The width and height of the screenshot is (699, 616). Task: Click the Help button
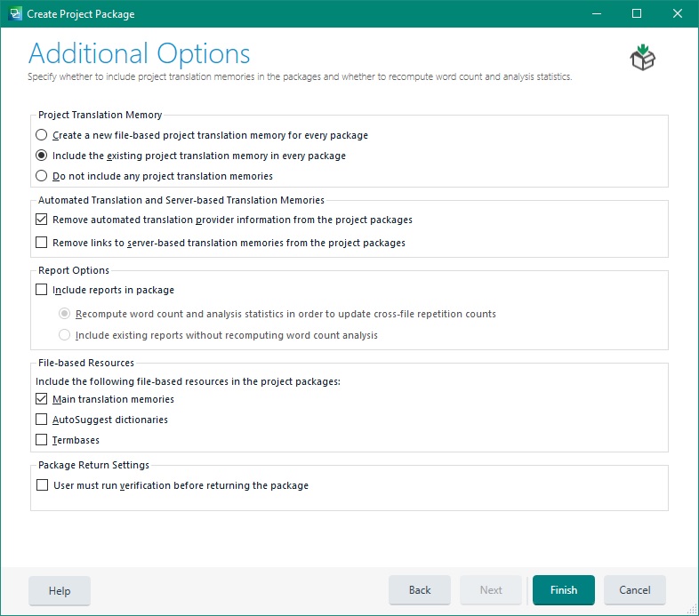(x=60, y=590)
